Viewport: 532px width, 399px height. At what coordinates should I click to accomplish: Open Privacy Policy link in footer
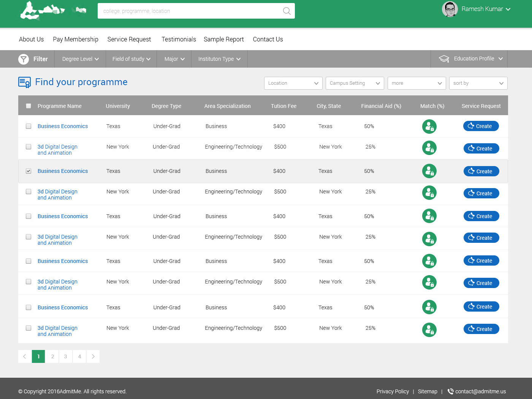tap(393, 391)
